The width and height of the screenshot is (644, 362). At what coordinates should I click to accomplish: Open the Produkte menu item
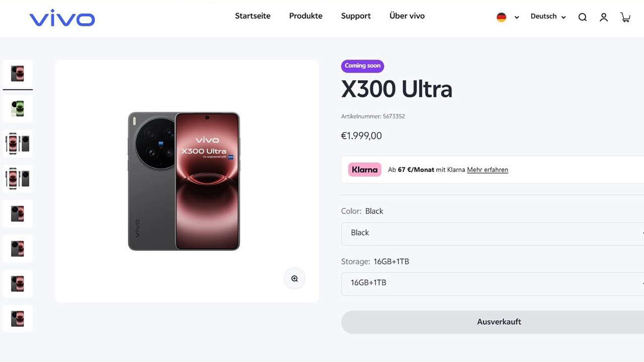[x=305, y=16]
